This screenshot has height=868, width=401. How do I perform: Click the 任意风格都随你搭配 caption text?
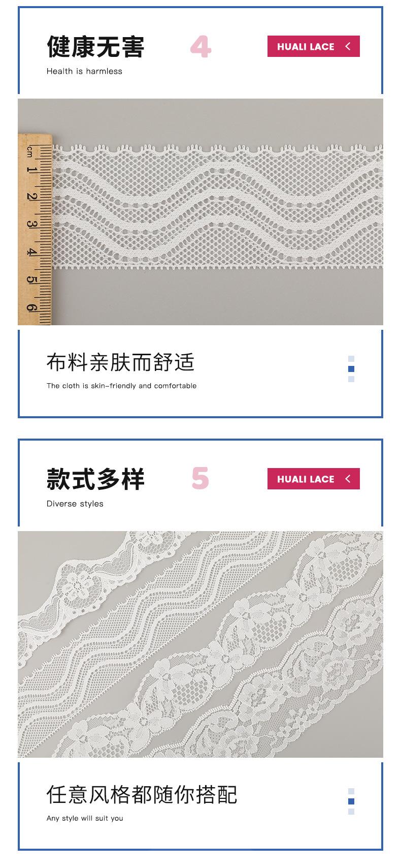tap(142, 795)
